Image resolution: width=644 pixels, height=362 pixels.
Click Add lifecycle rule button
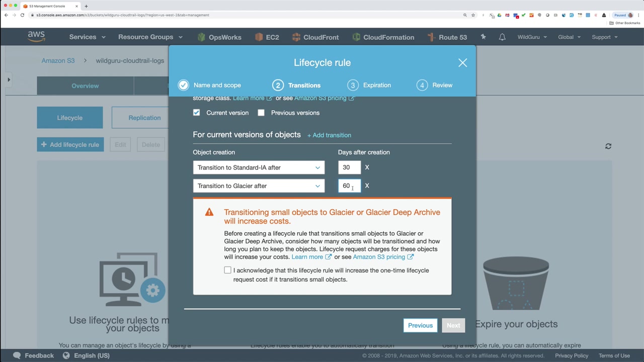[x=70, y=145]
